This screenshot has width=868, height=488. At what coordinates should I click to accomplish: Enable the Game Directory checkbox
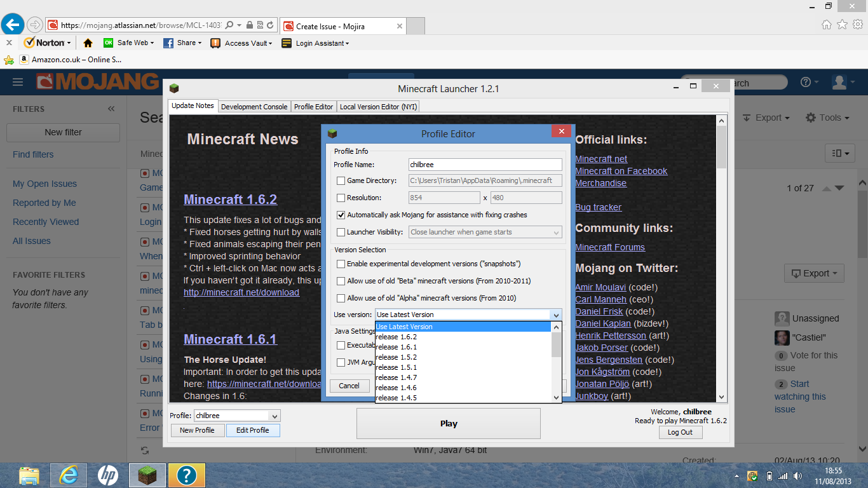[x=341, y=181]
